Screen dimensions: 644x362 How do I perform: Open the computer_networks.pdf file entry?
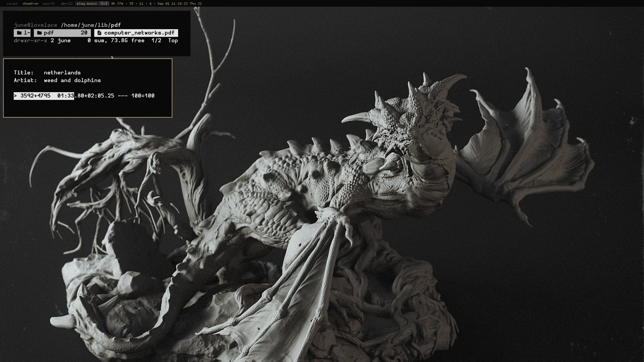click(139, 33)
